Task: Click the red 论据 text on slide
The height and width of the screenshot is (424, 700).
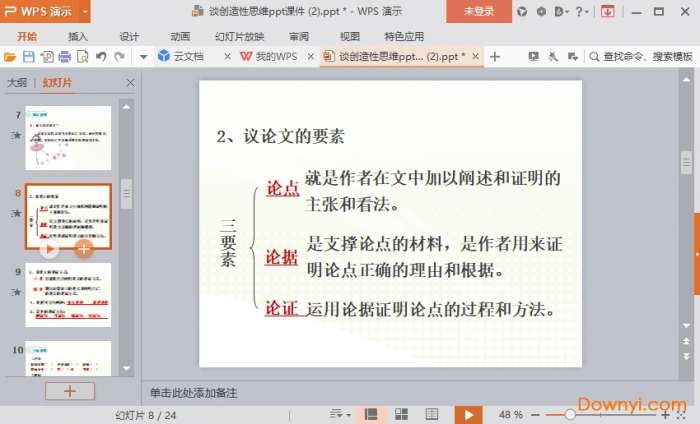Action: point(282,257)
